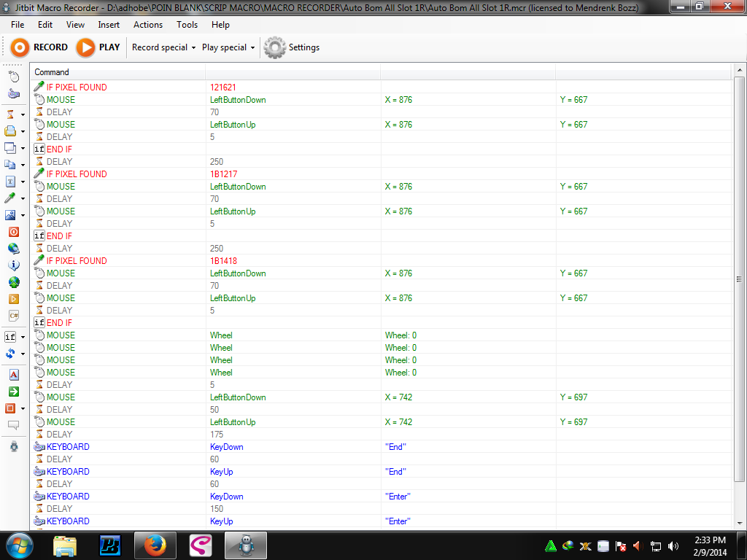
Task: Click the robot icon at sidebar bottom
Action: (x=14, y=446)
